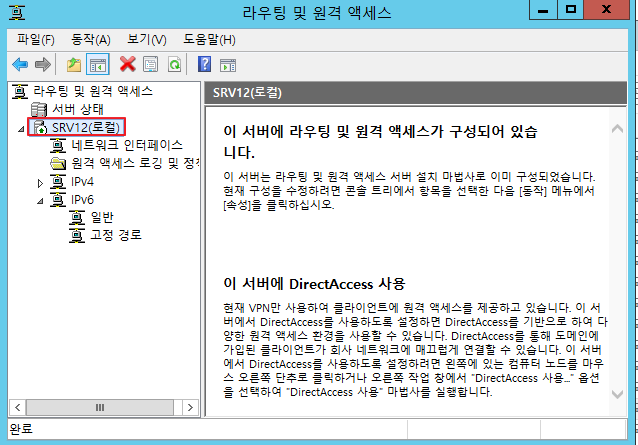Image resolution: width=638 pixels, height=445 pixels.
Task: Select the IPv6 label in the tree
Action: click(82, 200)
